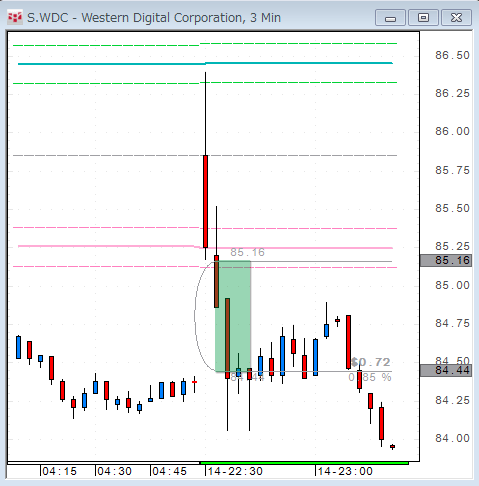Click the highlighted 84.44 price marker on axis
Viewport: 479px width, 486px height.
pos(446,370)
